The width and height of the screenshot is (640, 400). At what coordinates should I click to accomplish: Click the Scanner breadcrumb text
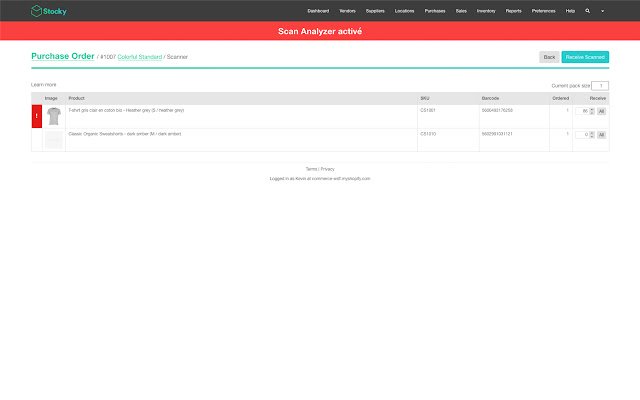[x=177, y=57]
